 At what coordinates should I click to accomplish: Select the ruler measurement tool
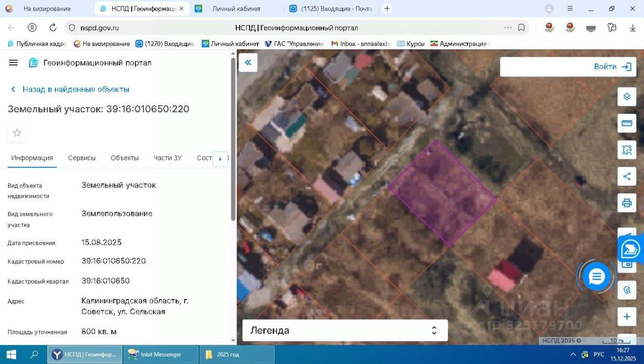click(627, 123)
